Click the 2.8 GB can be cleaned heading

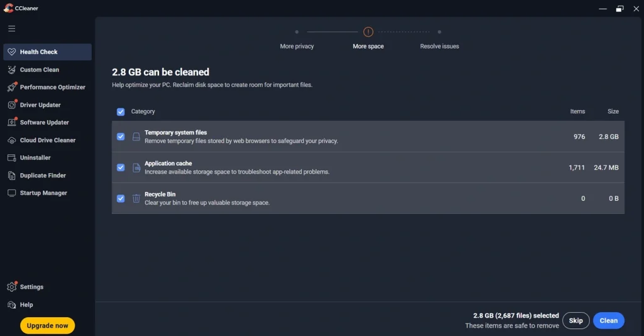(160, 72)
